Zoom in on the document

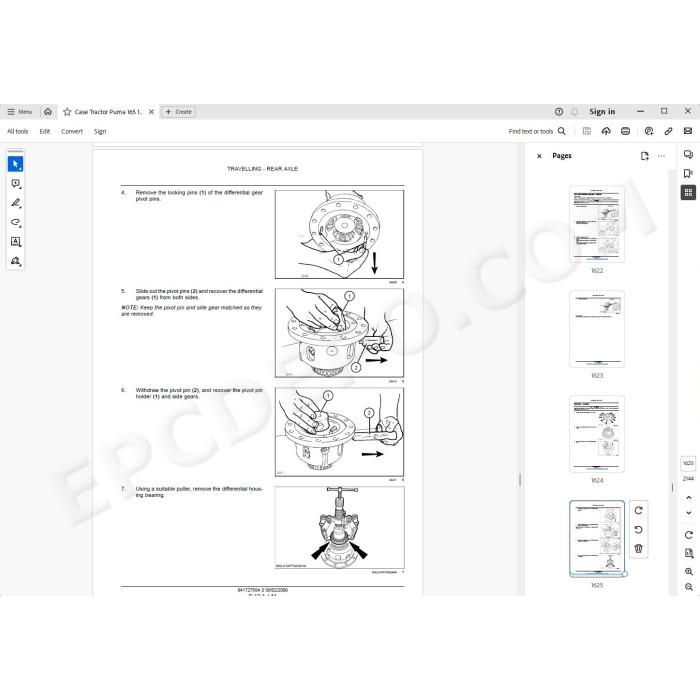pos(688,571)
